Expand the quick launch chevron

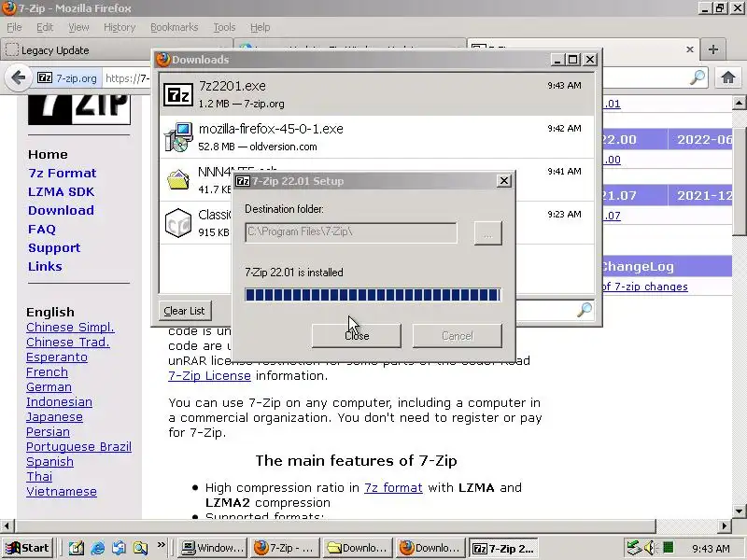(x=161, y=545)
